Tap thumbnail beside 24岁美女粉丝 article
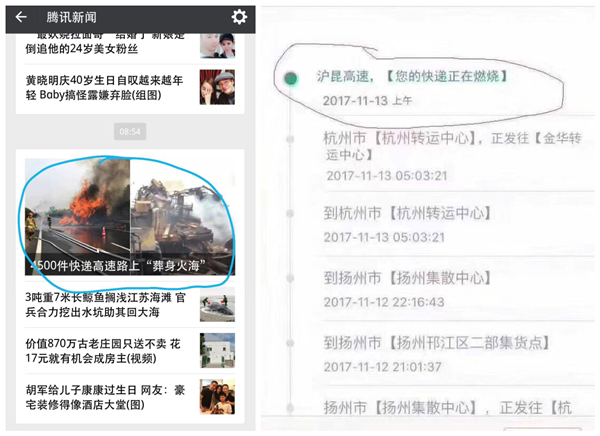The image size is (600, 436). [x=217, y=46]
